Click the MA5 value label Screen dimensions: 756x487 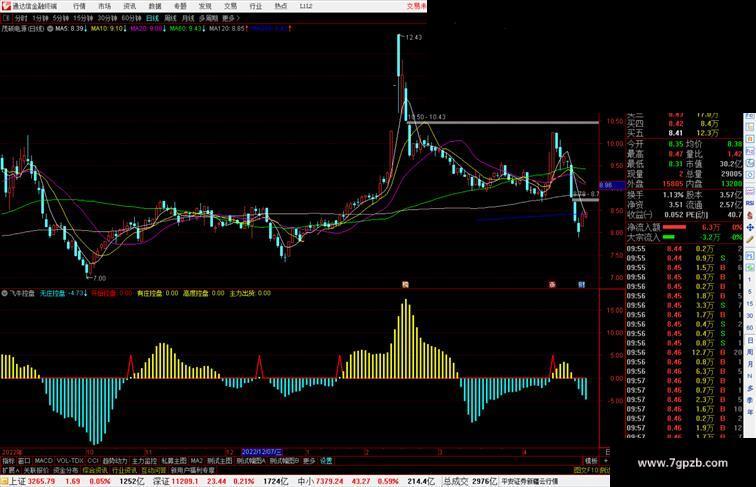coord(71,29)
